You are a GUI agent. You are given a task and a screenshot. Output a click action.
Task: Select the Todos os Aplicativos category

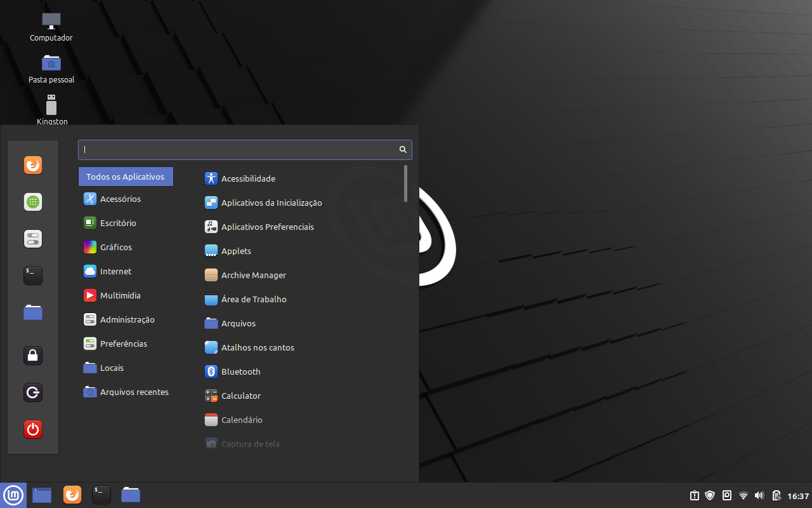(126, 177)
